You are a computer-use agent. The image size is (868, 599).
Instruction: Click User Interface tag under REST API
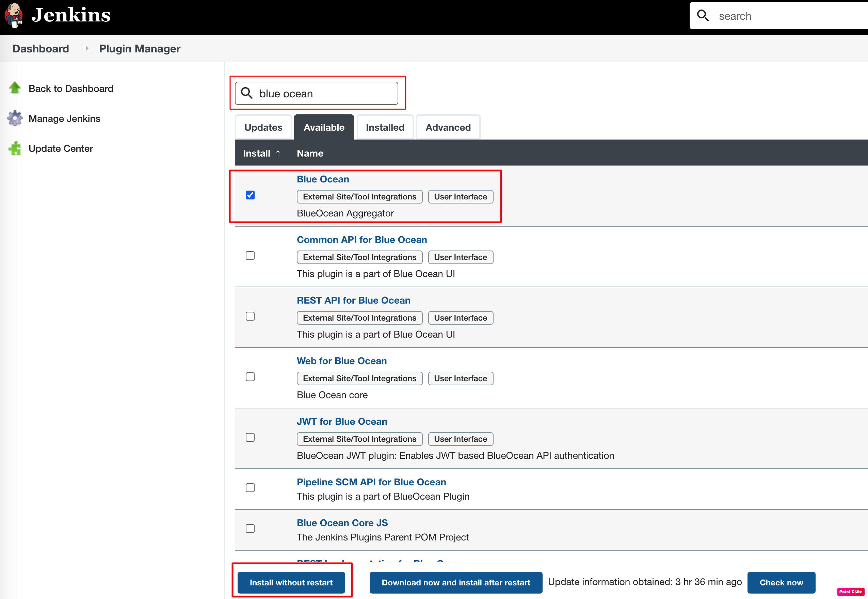[x=461, y=318]
